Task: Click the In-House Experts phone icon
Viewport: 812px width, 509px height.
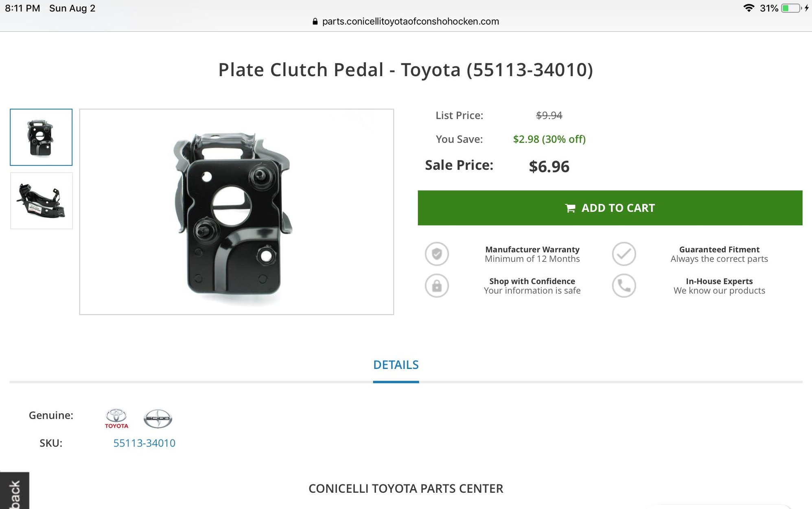Action: [624, 285]
